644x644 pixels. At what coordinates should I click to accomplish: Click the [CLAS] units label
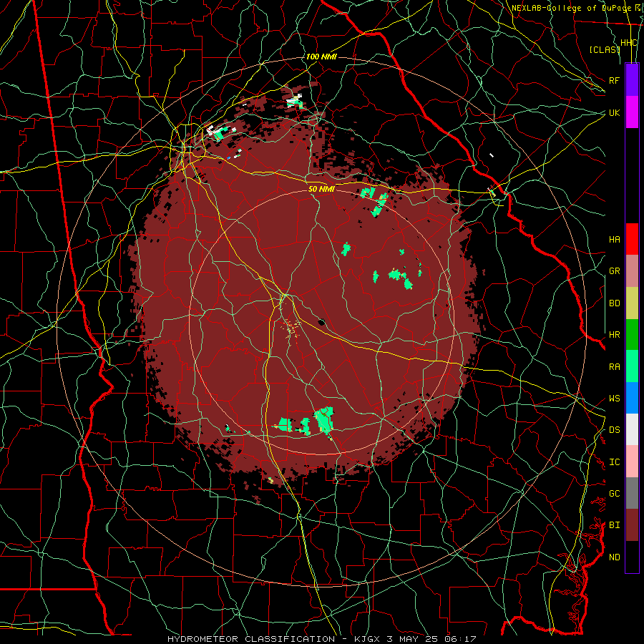point(605,49)
